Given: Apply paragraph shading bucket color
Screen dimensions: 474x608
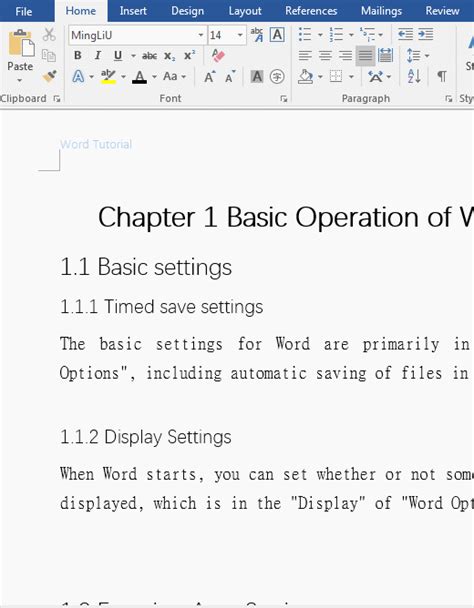Looking at the screenshot, I should coord(306,77).
